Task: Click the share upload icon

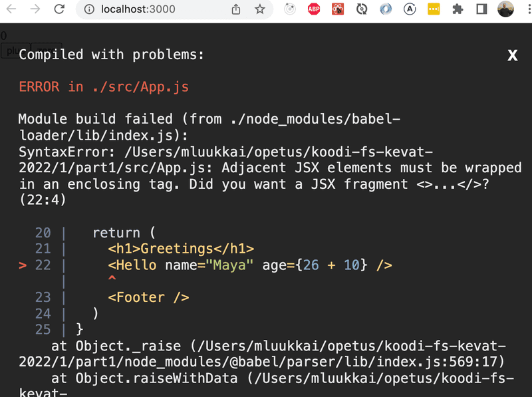Action: coord(236,9)
